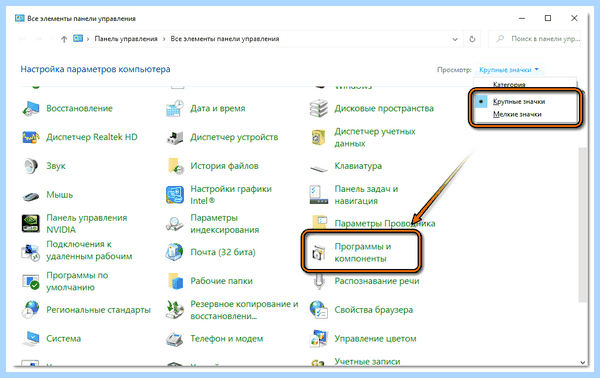600x378 pixels.
Task: Open the Клавиатура text link
Action: click(358, 166)
